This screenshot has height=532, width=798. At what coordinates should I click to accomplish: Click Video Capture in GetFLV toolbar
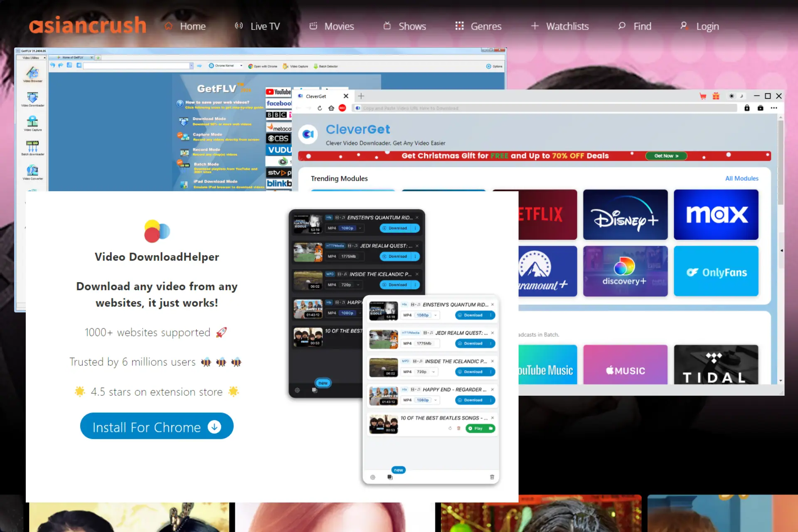[296, 66]
